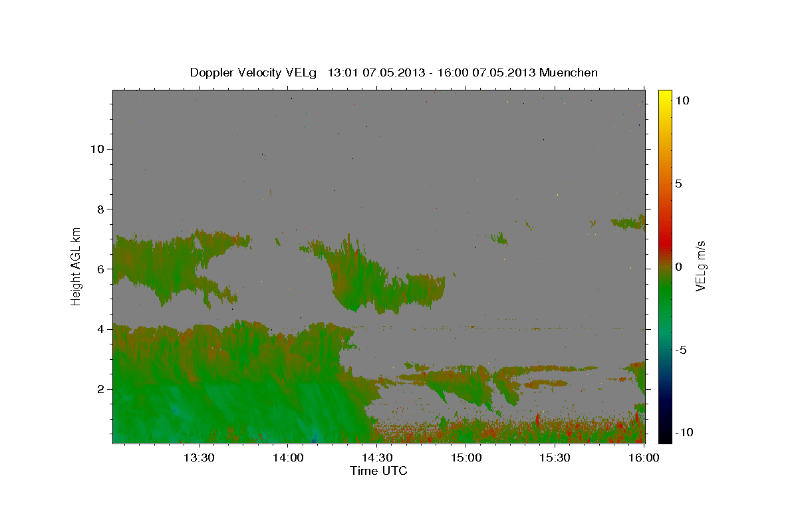The image size is (798, 532).
Task: Click the height axis label 10
Action: click(x=96, y=149)
